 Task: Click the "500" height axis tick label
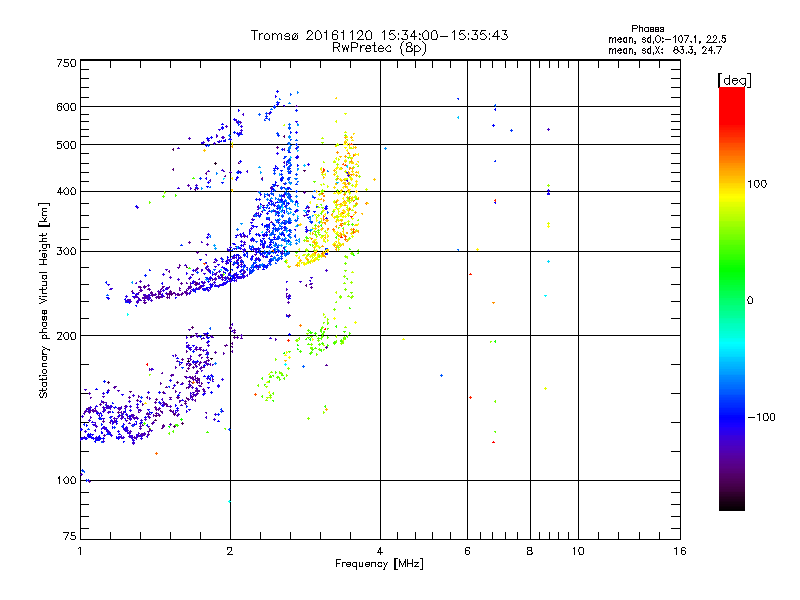pos(66,145)
